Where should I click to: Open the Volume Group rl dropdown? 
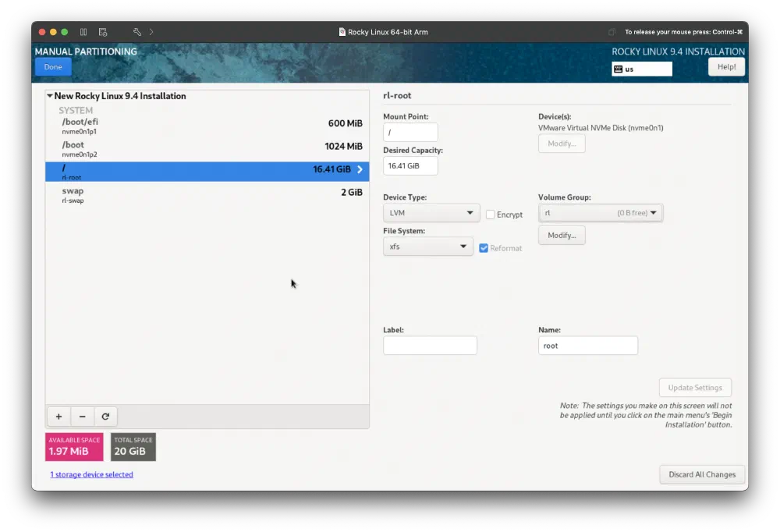[x=600, y=213]
